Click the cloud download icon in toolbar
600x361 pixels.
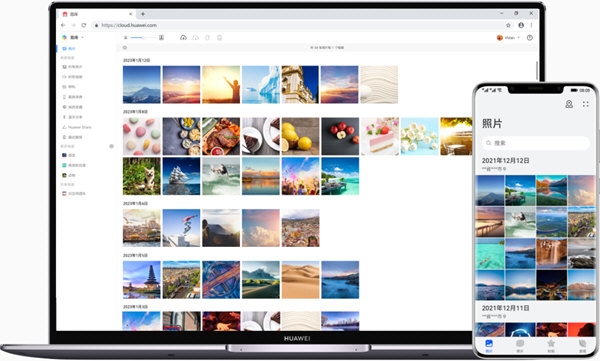(x=196, y=38)
